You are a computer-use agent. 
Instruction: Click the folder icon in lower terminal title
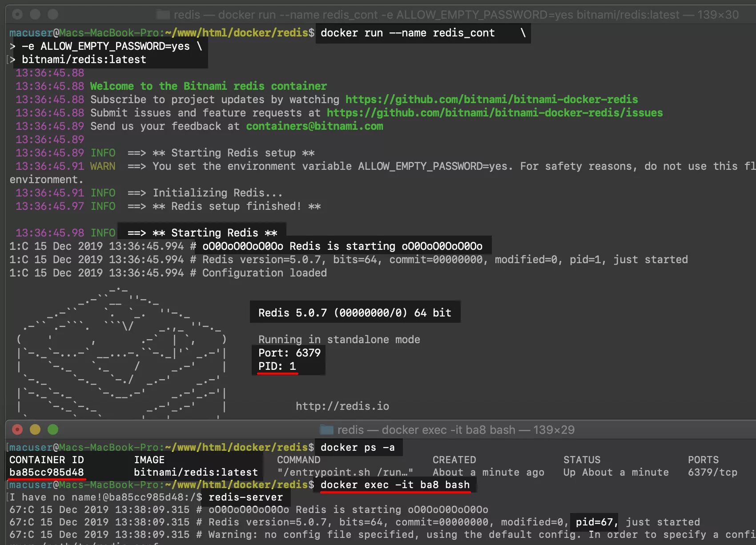(327, 430)
